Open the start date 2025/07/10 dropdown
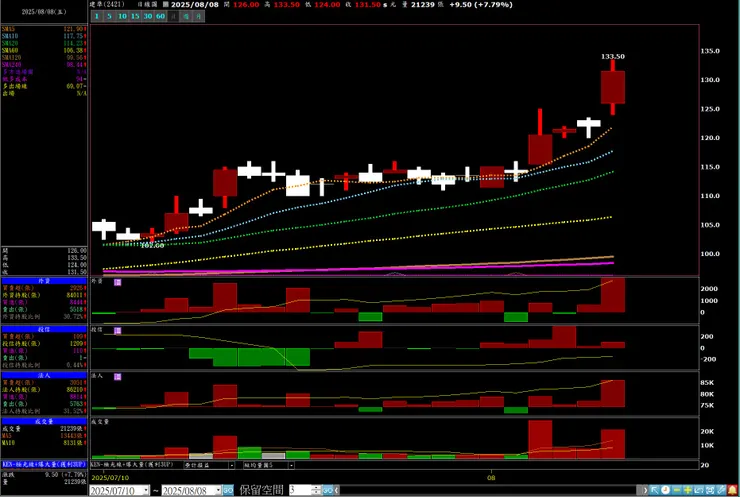This screenshot has width=740, height=497. (146, 490)
